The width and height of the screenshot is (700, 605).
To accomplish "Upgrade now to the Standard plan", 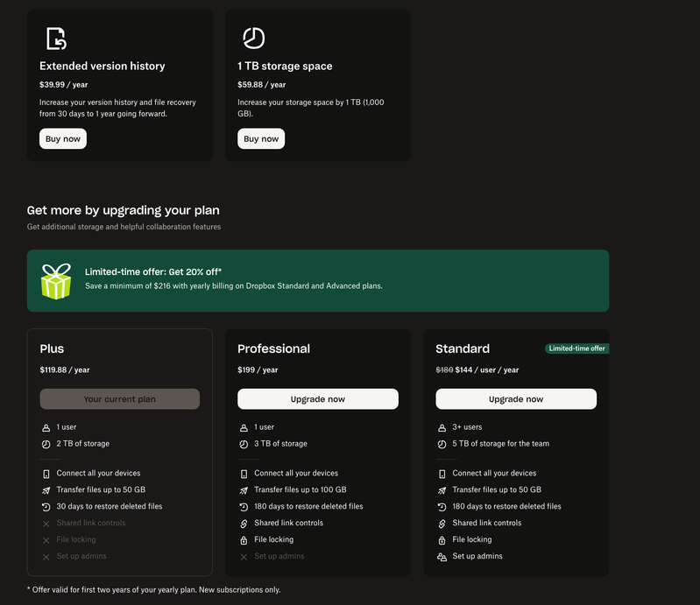I will point(516,399).
